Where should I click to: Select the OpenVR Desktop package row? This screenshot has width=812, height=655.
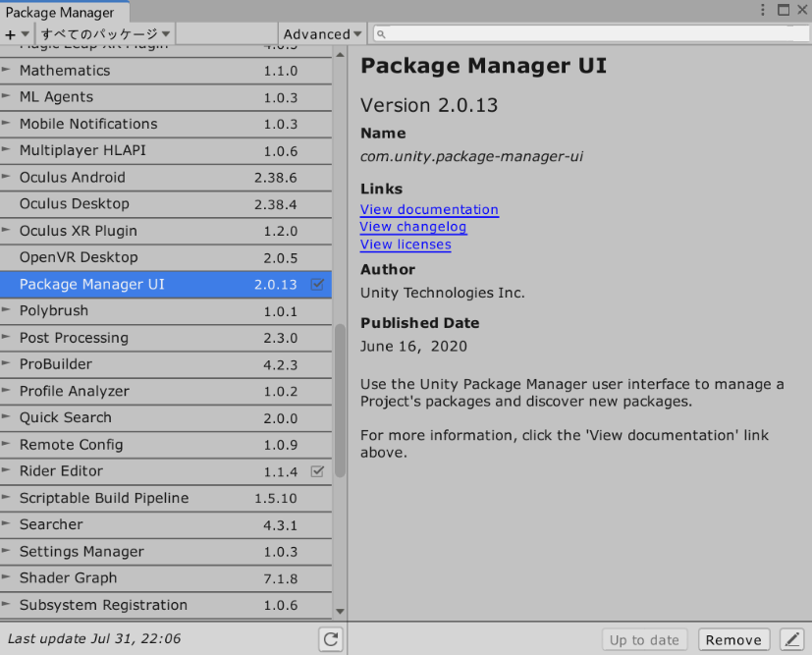coord(166,257)
